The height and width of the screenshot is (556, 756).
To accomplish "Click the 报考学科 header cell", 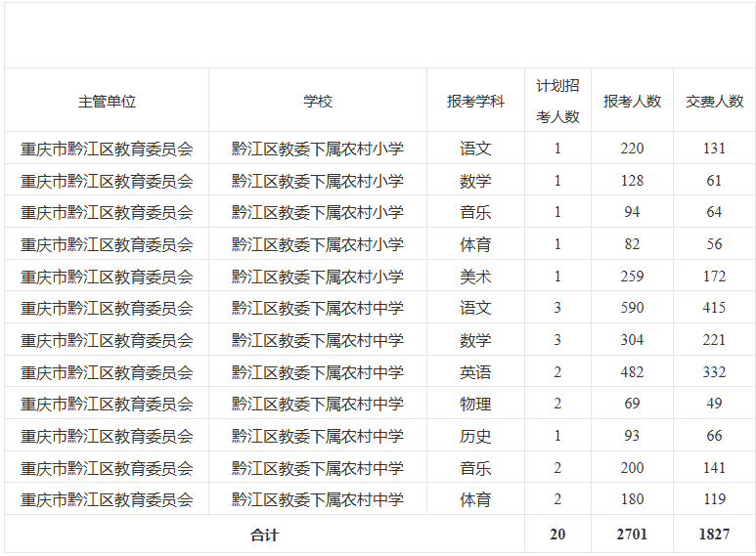I will coord(475,101).
